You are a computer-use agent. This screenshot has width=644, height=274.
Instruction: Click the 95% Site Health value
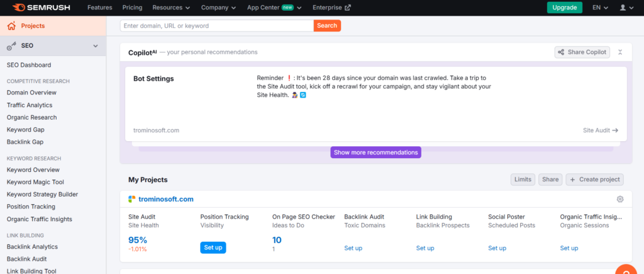138,240
